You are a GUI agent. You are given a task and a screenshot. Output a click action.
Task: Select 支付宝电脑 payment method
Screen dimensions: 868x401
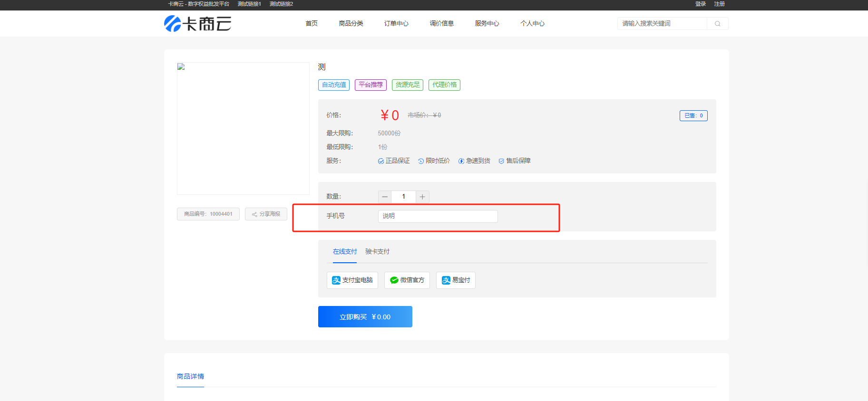[352, 280]
